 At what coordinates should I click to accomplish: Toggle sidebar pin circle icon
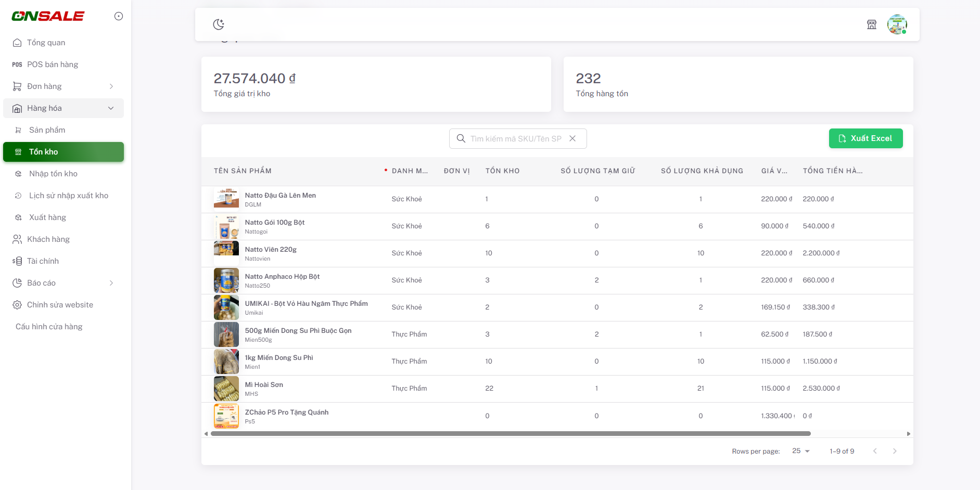[x=119, y=16]
